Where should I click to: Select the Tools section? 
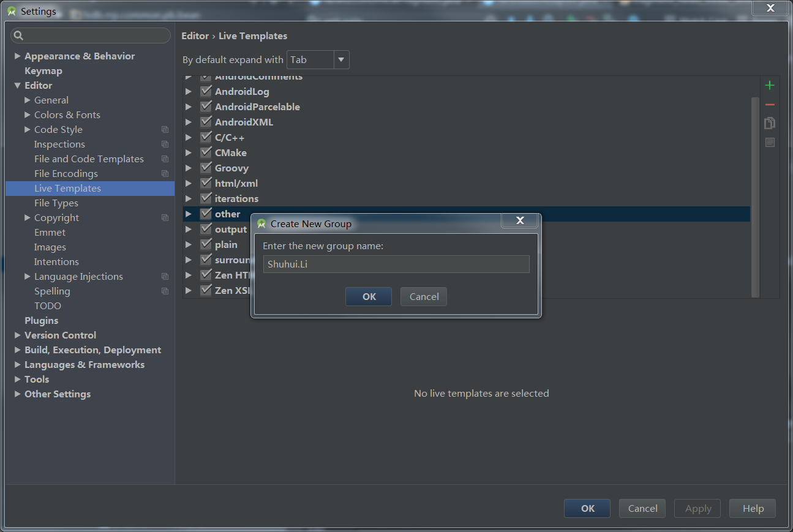37,380
